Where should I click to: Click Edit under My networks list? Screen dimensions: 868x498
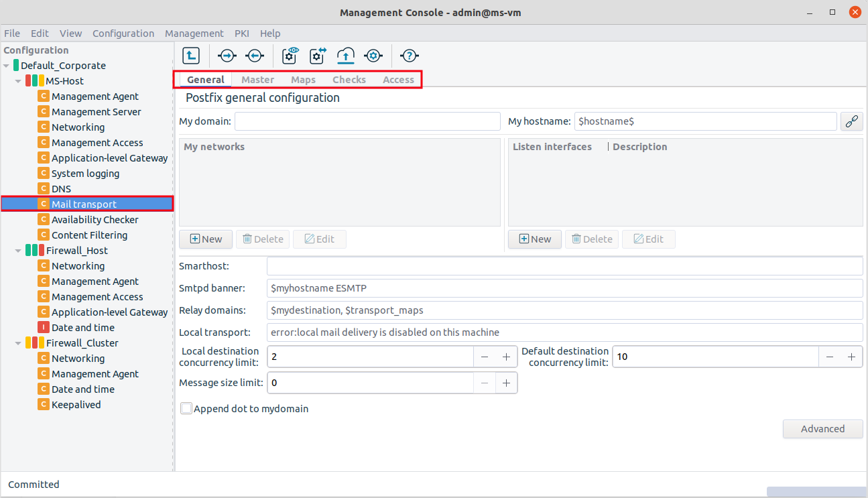pyautogui.click(x=320, y=239)
